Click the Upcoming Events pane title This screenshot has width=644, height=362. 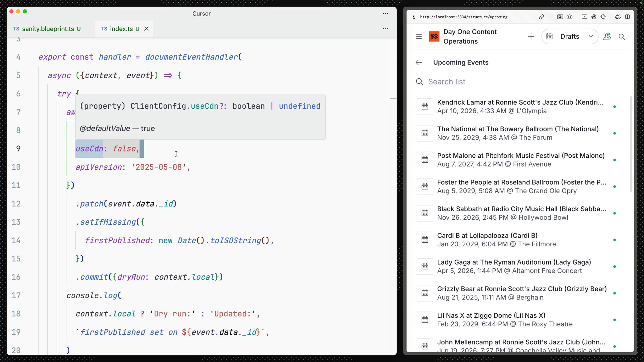point(461,63)
